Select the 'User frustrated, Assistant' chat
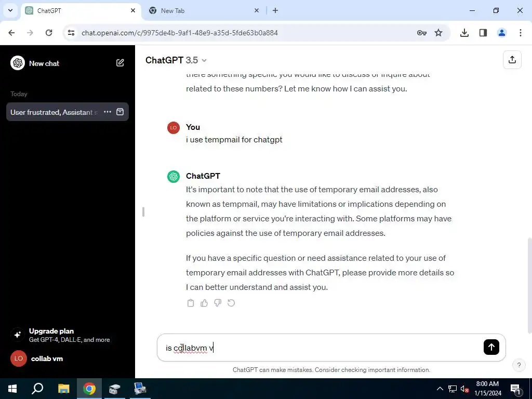Image resolution: width=532 pixels, height=399 pixels. point(54,112)
